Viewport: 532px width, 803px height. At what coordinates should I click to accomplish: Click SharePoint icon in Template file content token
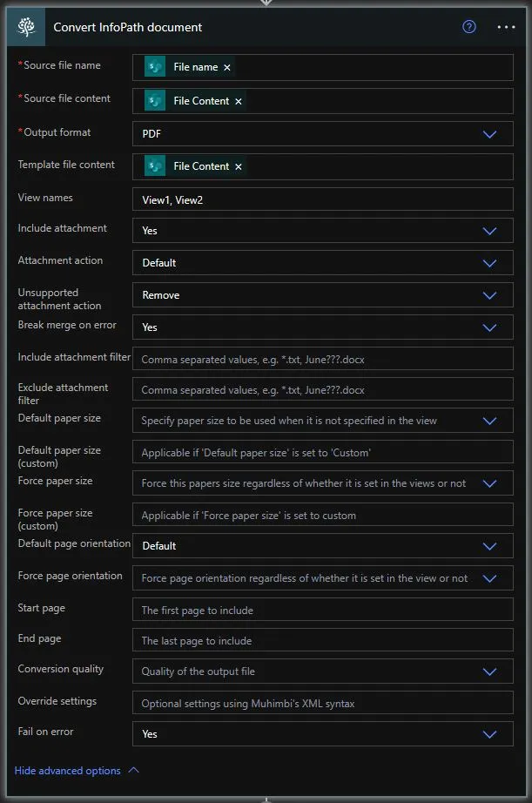click(x=155, y=166)
